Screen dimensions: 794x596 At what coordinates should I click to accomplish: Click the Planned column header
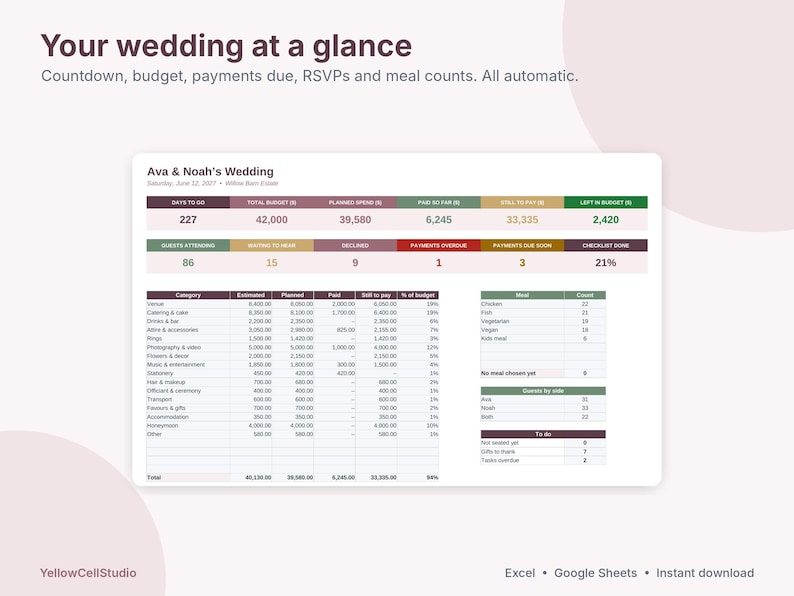tap(293, 295)
